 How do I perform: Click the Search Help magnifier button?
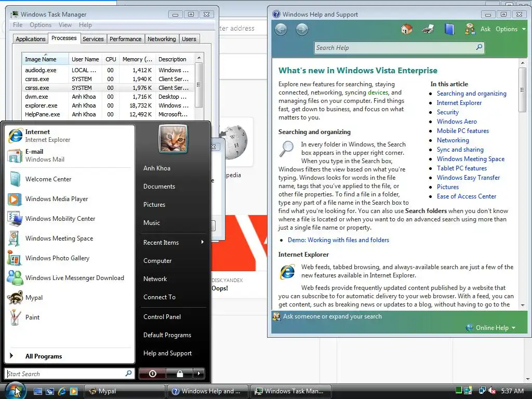478,47
